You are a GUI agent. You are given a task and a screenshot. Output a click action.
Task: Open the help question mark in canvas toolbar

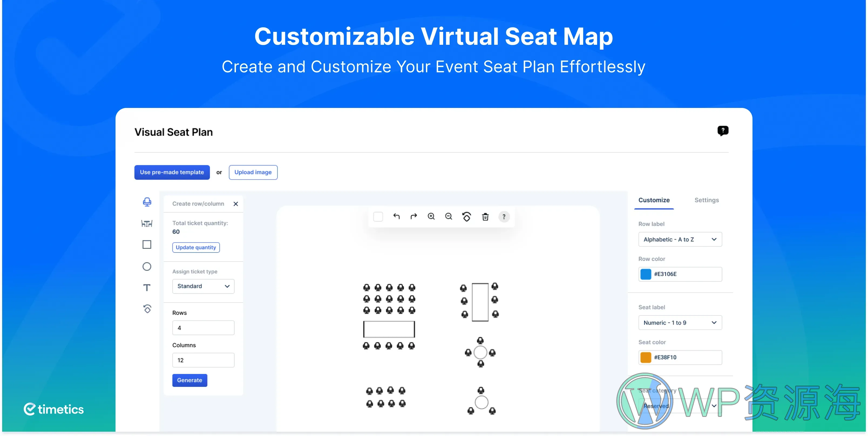[x=504, y=217]
